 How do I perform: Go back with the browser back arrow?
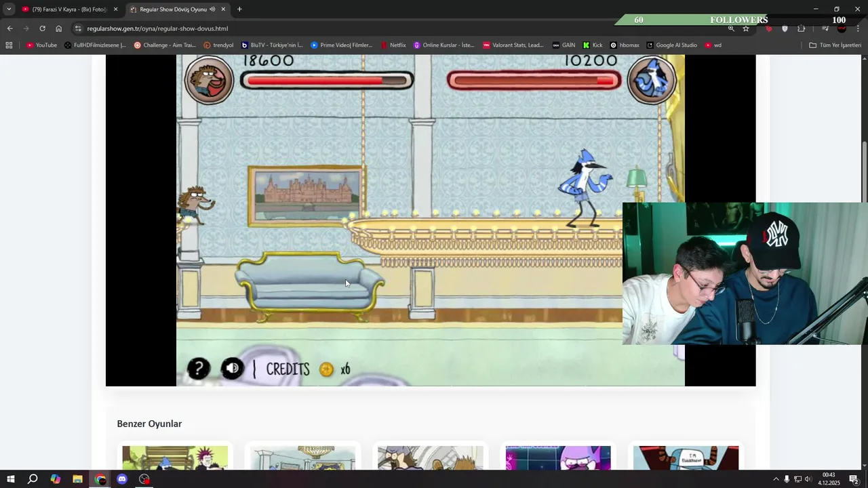[9, 28]
